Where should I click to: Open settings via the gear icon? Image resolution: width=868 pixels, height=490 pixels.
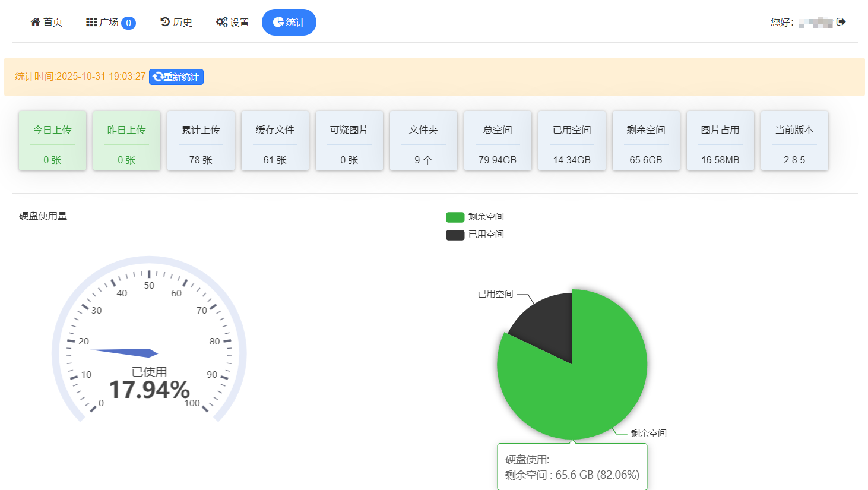tap(221, 21)
